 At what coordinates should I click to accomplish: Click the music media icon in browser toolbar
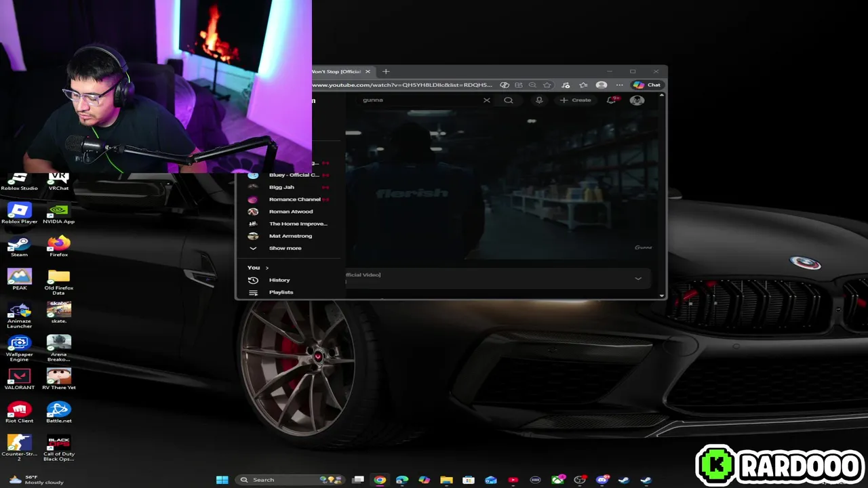[566, 85]
